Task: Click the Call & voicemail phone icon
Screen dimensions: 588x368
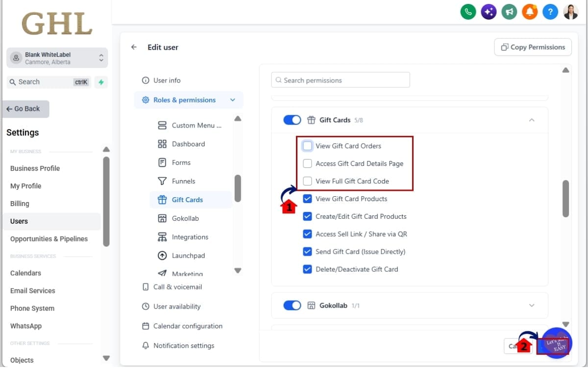Action: 146,287
